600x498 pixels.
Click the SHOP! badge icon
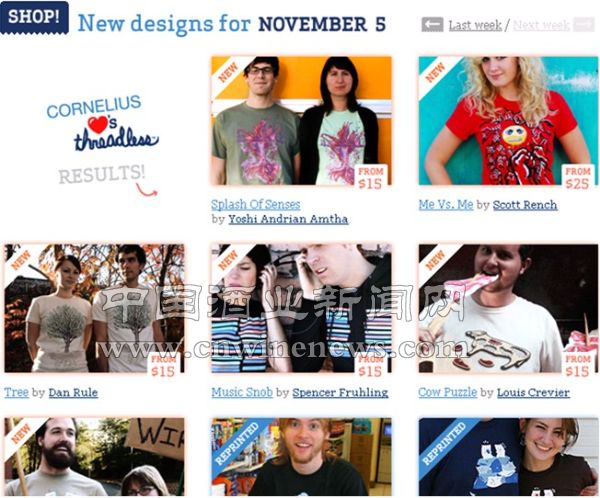pyautogui.click(x=34, y=18)
